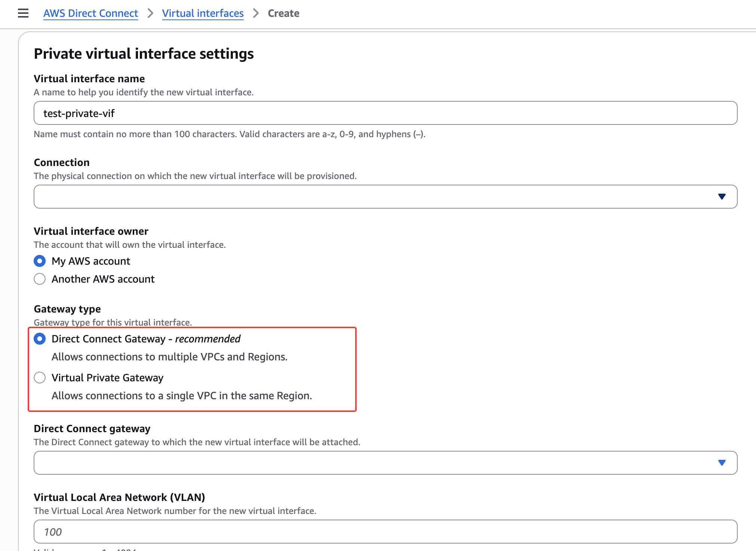756x551 pixels.
Task: Click the VLAN number input field
Action: pyautogui.click(x=385, y=532)
